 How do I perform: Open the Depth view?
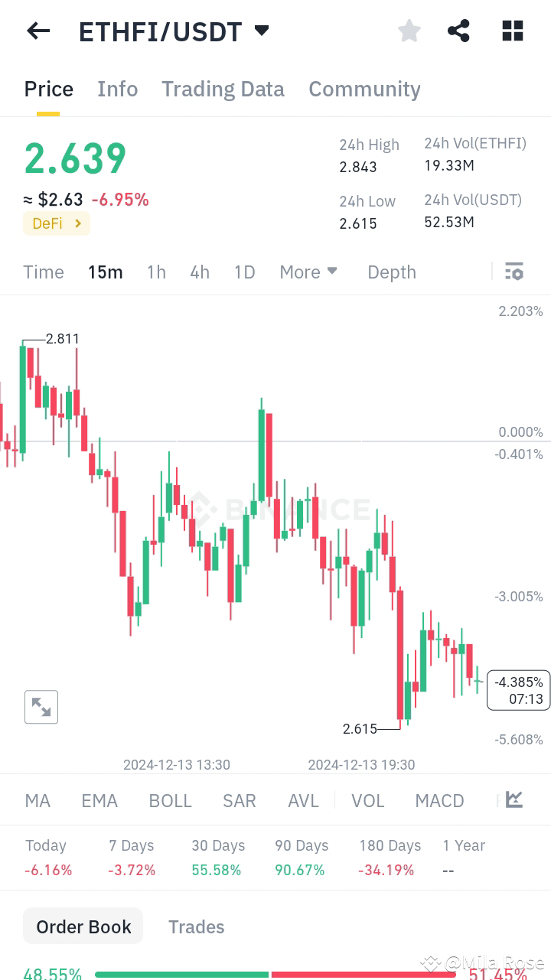coord(391,272)
